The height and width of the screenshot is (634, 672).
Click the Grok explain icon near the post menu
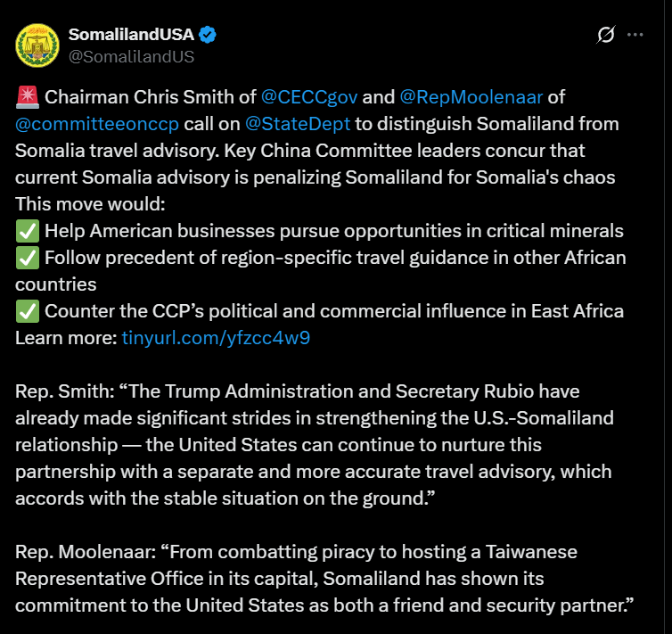pyautogui.click(x=605, y=35)
